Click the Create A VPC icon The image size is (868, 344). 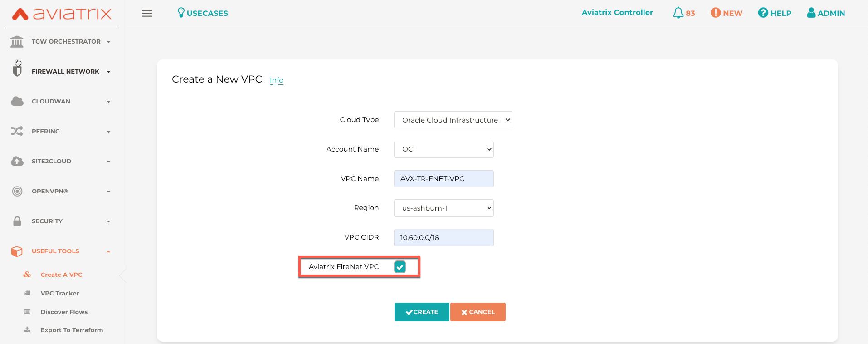27,275
